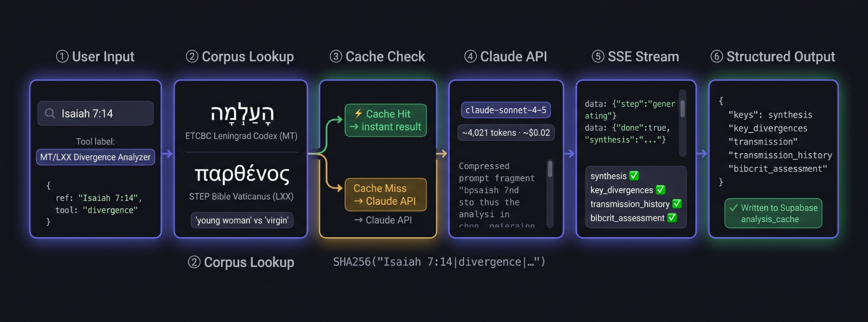
Task: Click "bibcrit_assessment" in the Structured Output panel
Action: click(777, 169)
